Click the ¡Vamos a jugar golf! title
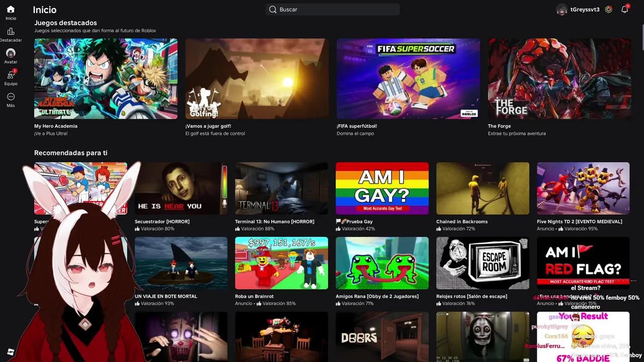This screenshot has width=644, height=362. 208,126
